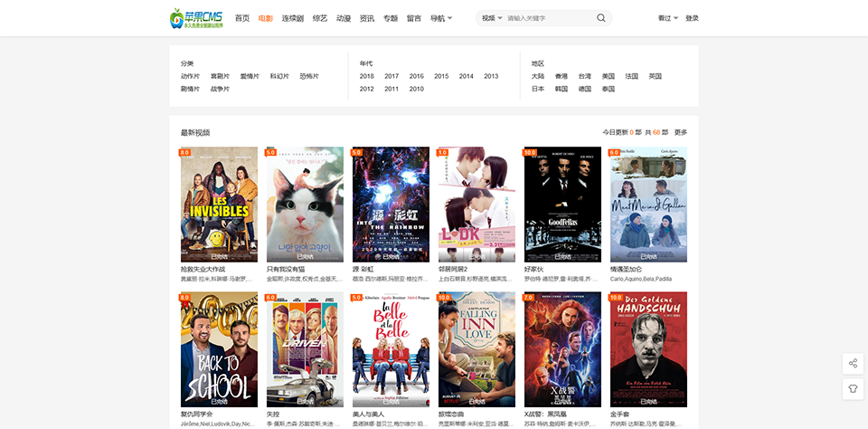Click 更多 next to 最新视频
Image resolution: width=868 pixels, height=429 pixels.
point(680,132)
